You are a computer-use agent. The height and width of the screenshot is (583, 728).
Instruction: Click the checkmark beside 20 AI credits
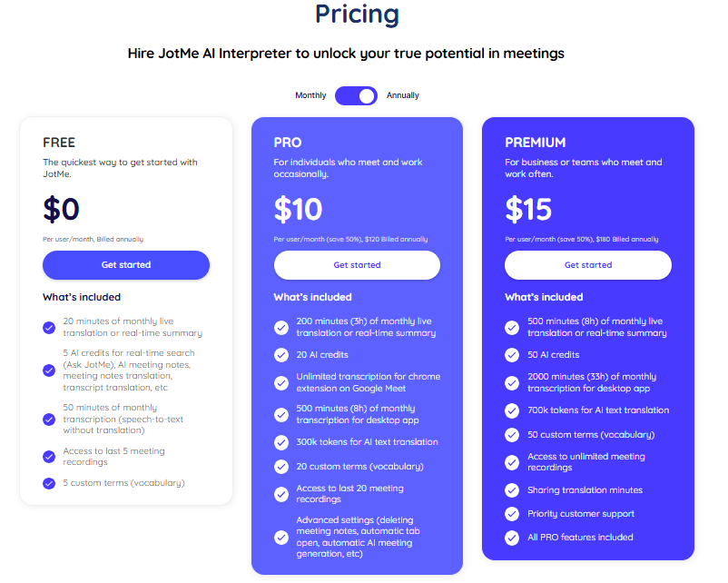[280, 355]
